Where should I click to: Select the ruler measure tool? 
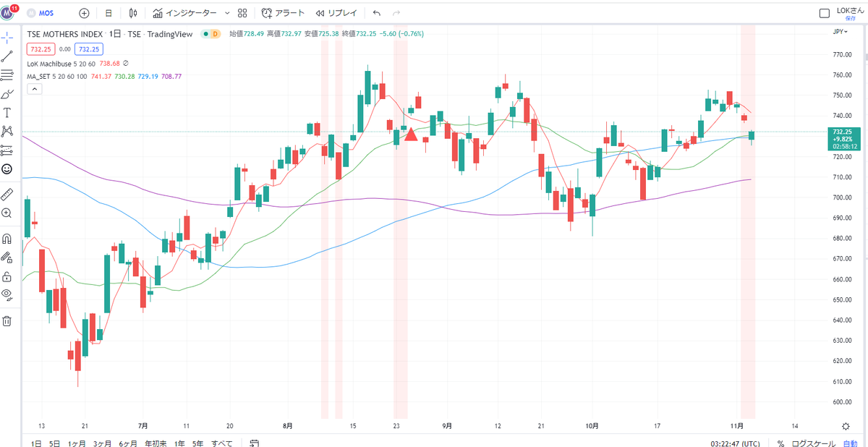pos(7,193)
